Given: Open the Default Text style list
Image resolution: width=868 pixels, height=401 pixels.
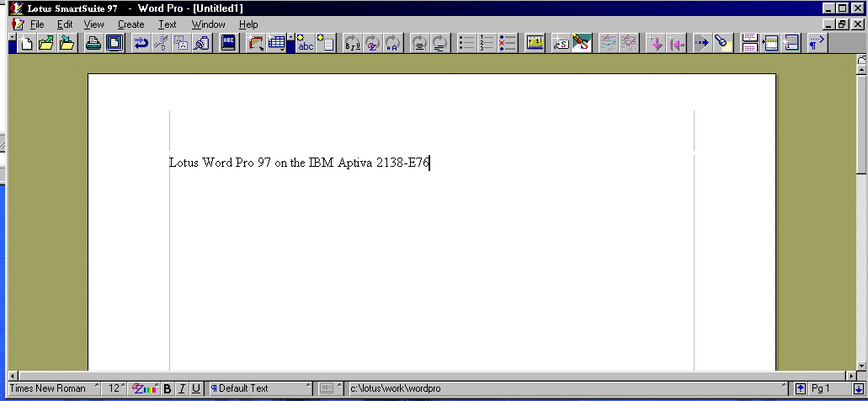Looking at the screenshot, I should pos(261,388).
